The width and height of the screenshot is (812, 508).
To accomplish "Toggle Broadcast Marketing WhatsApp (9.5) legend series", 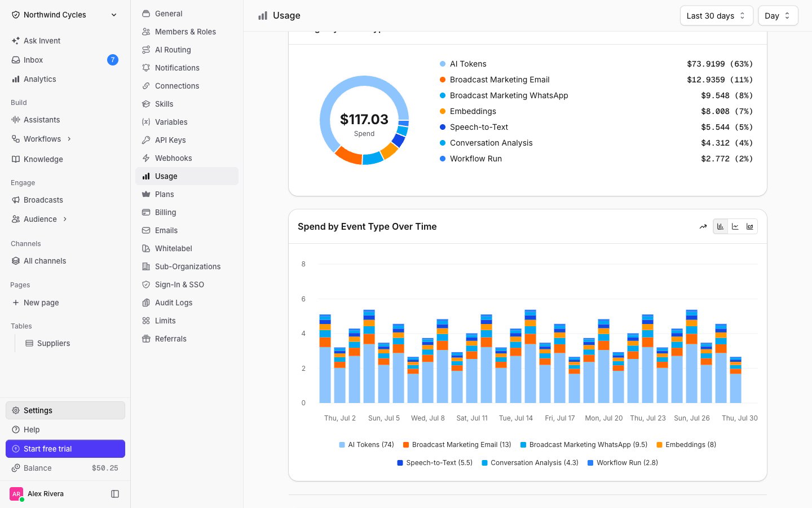I will pos(584,445).
